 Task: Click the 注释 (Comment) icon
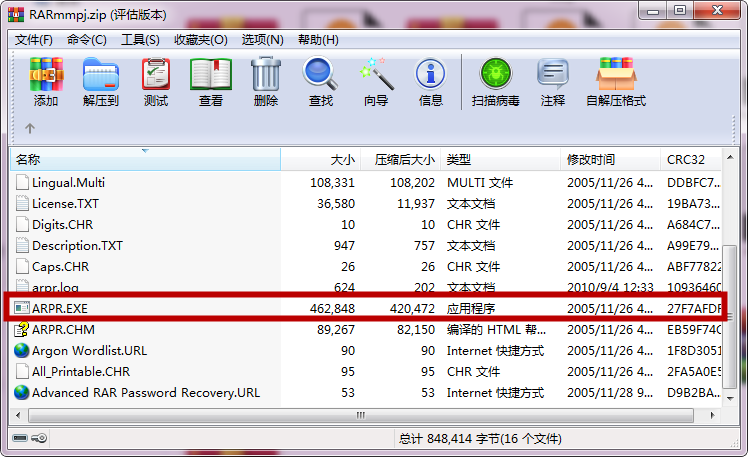pos(553,74)
